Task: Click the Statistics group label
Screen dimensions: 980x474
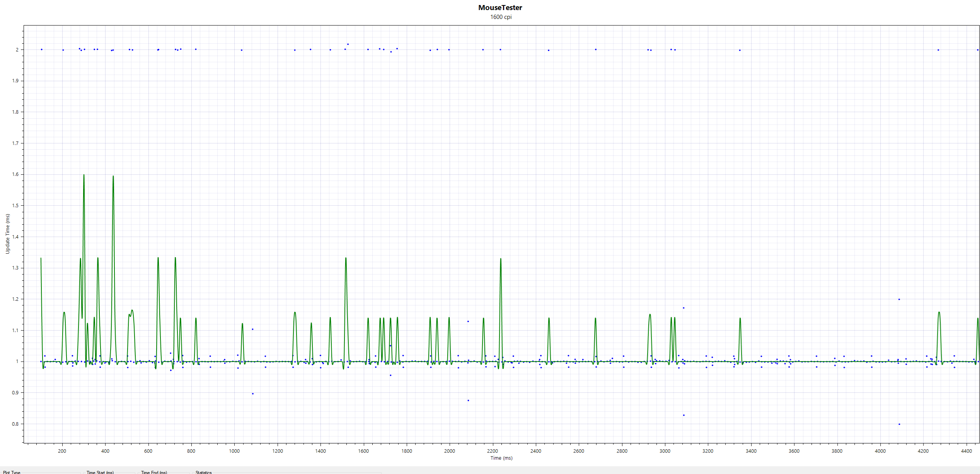Action: (204, 472)
